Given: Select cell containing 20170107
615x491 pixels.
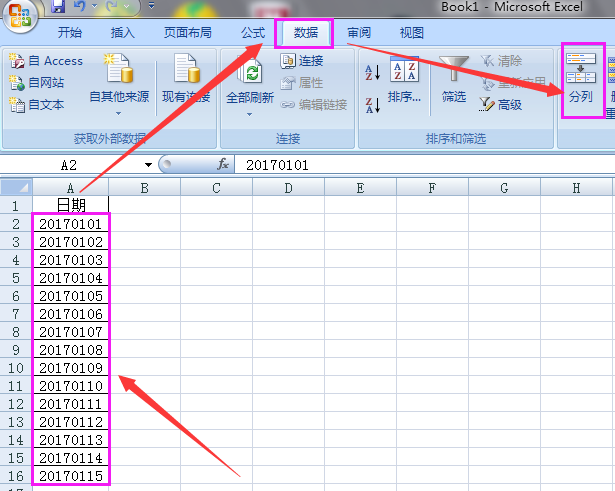Looking at the screenshot, I should (71, 332).
